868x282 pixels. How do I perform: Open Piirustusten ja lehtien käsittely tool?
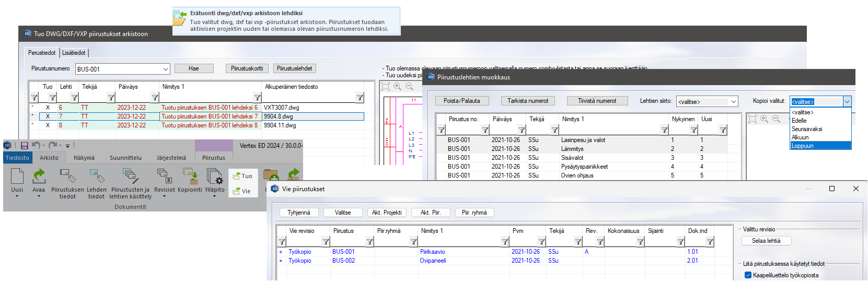[x=130, y=175]
